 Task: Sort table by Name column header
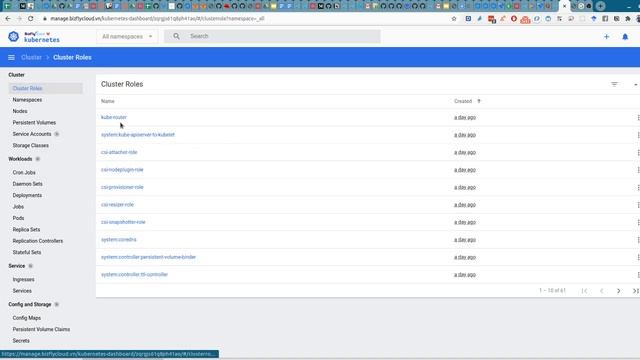[x=108, y=101]
